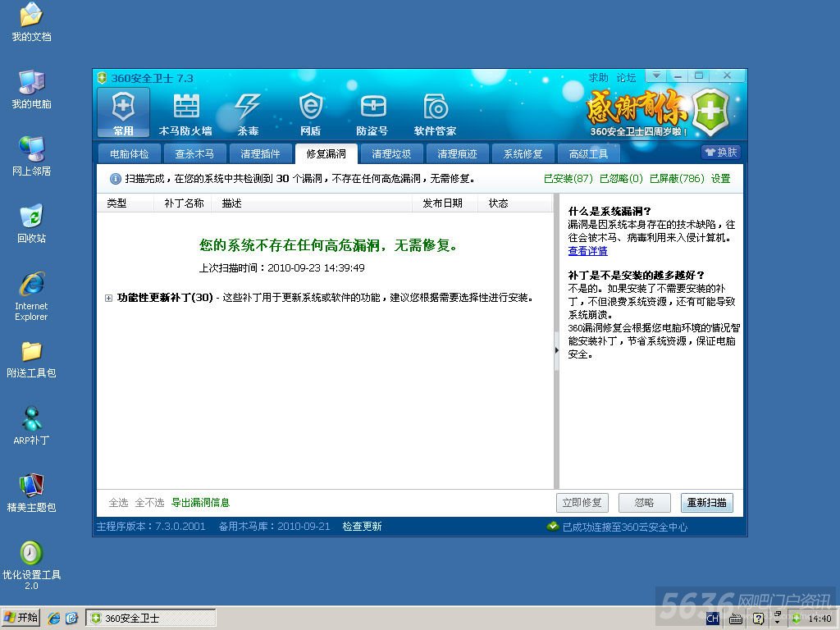Launch Internet Explorer from quick launch
This screenshot has width=840, height=630.
54,619
